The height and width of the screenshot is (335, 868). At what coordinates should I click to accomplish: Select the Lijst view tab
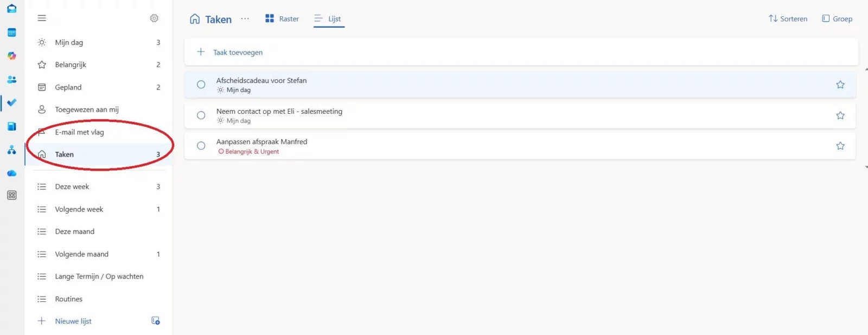click(329, 19)
